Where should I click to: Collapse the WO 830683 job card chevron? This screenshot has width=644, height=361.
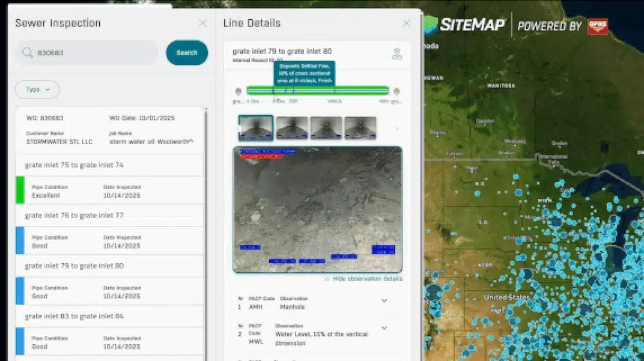(191, 142)
